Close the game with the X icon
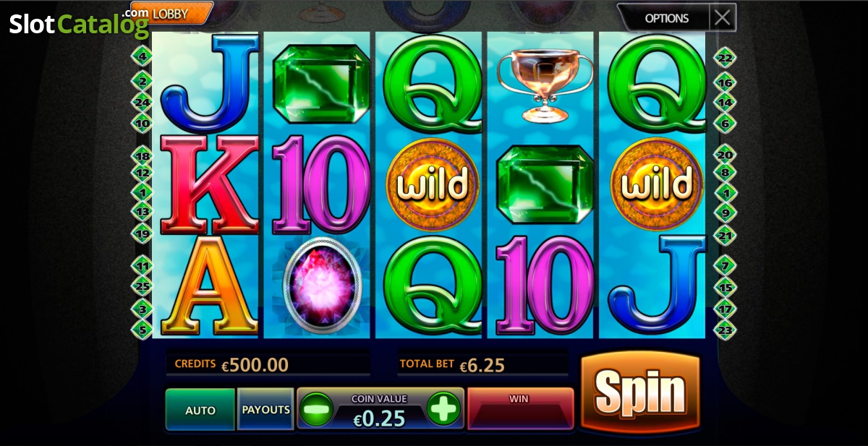The image size is (868, 446). (723, 18)
